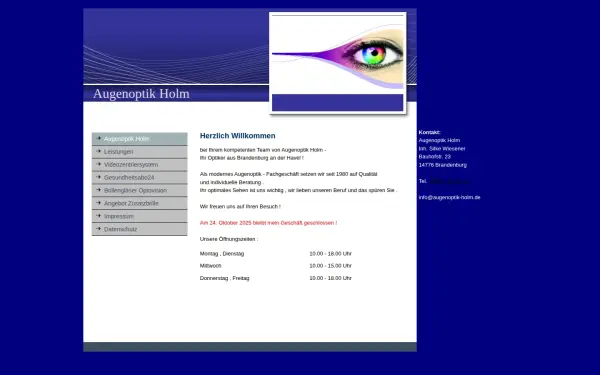The height and width of the screenshot is (375, 600).
Task: Select the Donnerstag , Freitag row label
Action: click(225, 278)
